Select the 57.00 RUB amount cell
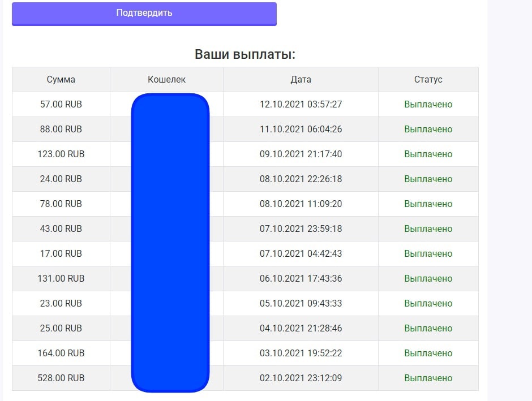This screenshot has height=401, width=532. click(61, 105)
